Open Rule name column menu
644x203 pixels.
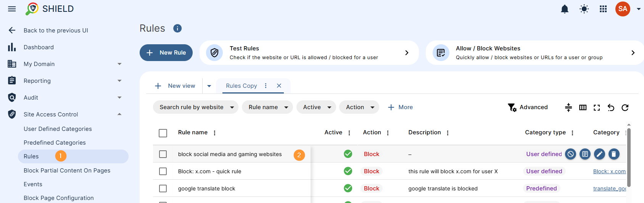click(x=214, y=133)
